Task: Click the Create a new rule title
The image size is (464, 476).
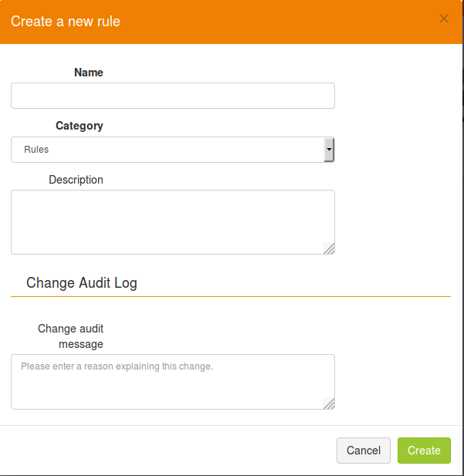Action: [x=66, y=22]
